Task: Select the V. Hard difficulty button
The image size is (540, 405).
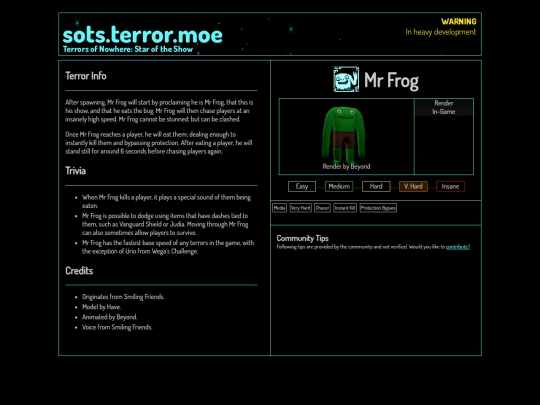Action: (413, 186)
